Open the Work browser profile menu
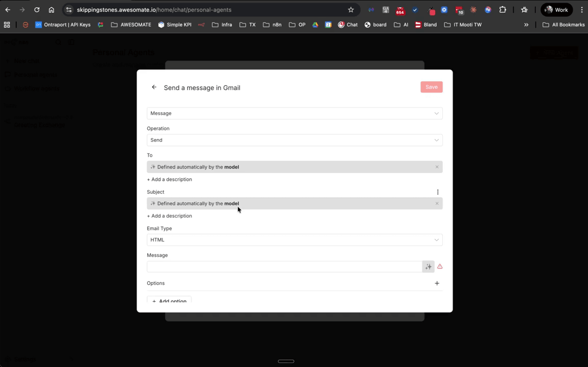588x367 pixels. [x=556, y=9]
